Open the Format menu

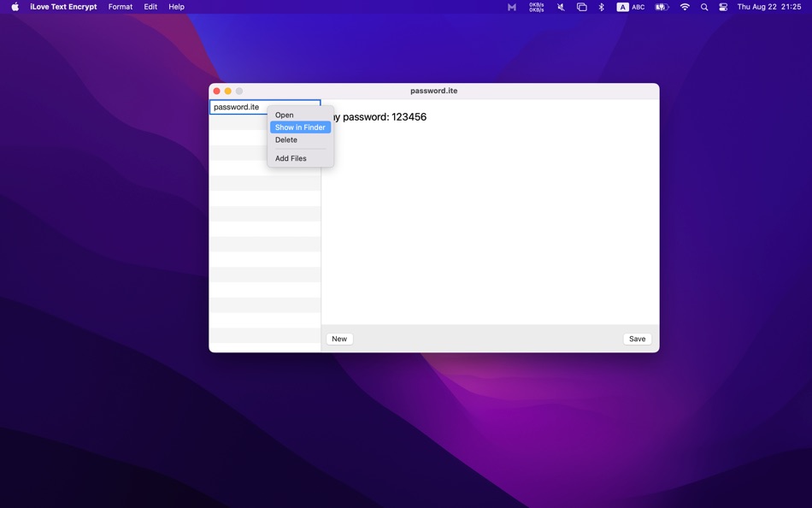point(120,6)
